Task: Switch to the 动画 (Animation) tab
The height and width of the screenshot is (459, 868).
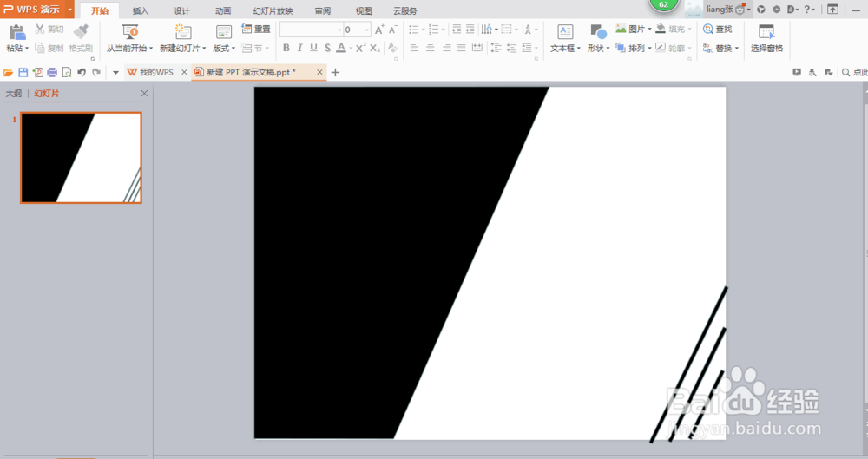Action: click(x=223, y=11)
